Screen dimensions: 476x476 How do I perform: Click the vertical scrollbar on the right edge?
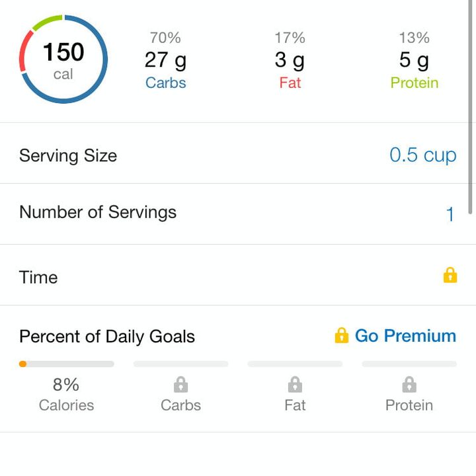(471, 106)
